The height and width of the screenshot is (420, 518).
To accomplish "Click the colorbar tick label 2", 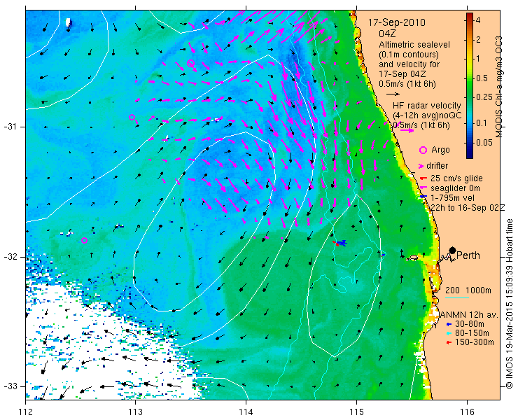I will tap(478, 40).
